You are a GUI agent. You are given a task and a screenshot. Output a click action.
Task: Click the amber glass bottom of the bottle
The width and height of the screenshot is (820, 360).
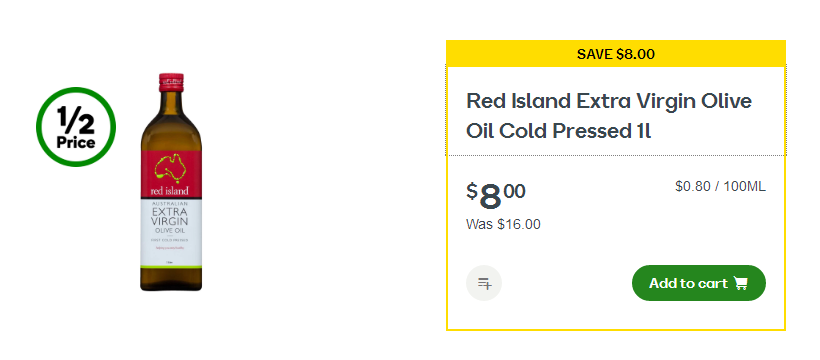click(171, 279)
